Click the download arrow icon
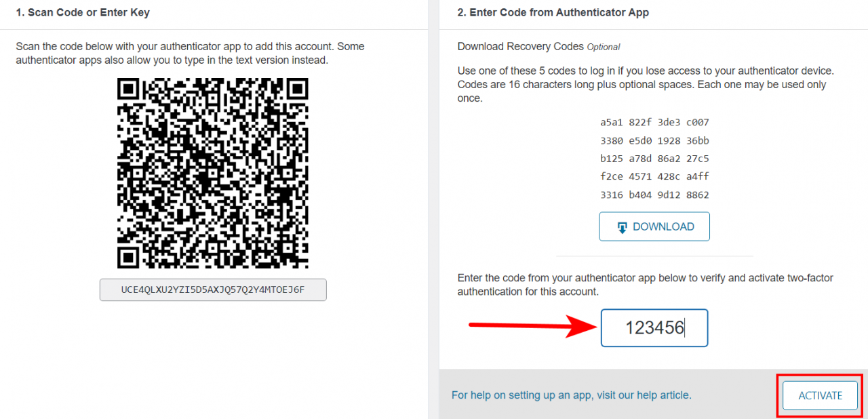The height and width of the screenshot is (419, 868). tap(623, 227)
